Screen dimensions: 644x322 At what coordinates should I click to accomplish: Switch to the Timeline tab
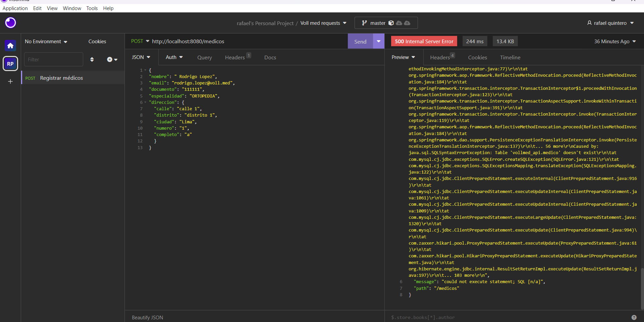point(510,58)
